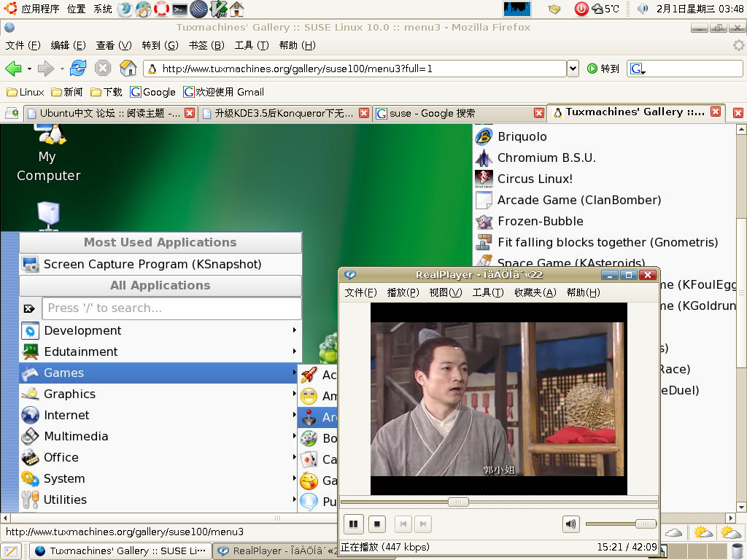This screenshot has height=560, width=747.
Task: Open the 系统 system menu
Action: (x=102, y=9)
